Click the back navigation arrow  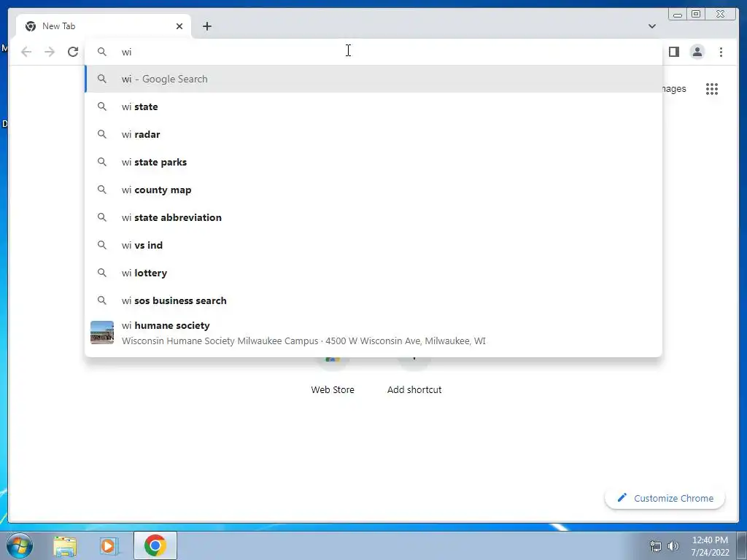coord(26,52)
